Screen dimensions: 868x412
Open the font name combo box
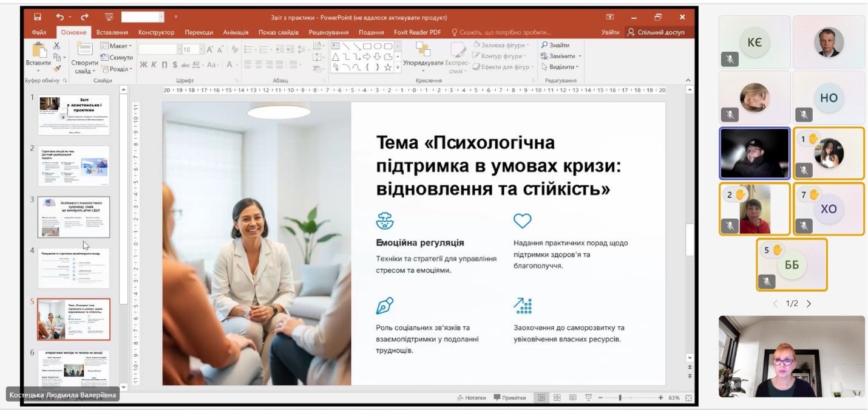click(160, 49)
